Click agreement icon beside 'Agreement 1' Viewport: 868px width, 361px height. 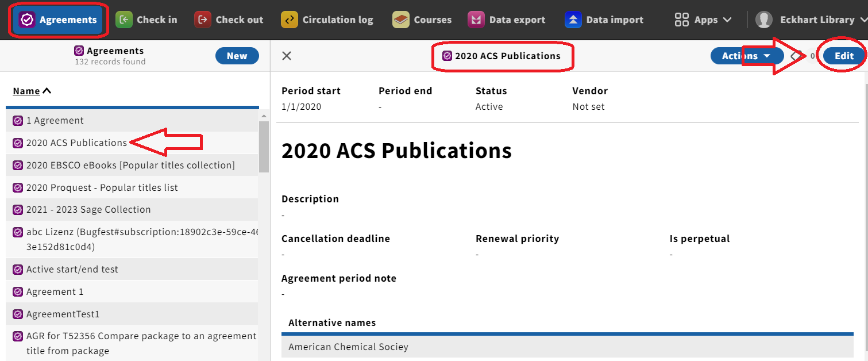point(18,291)
